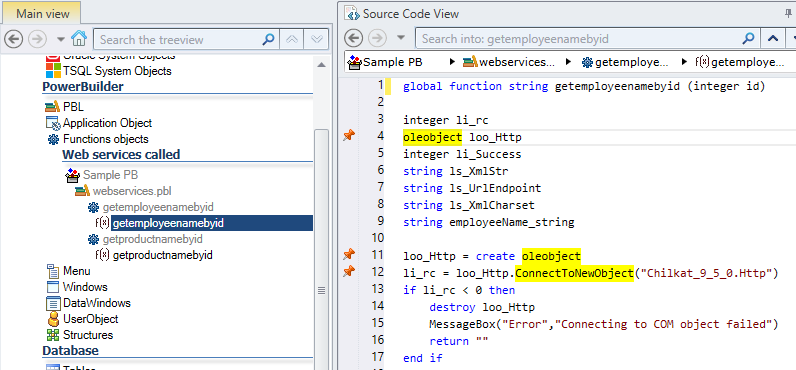Click global function declaration line

584,86
